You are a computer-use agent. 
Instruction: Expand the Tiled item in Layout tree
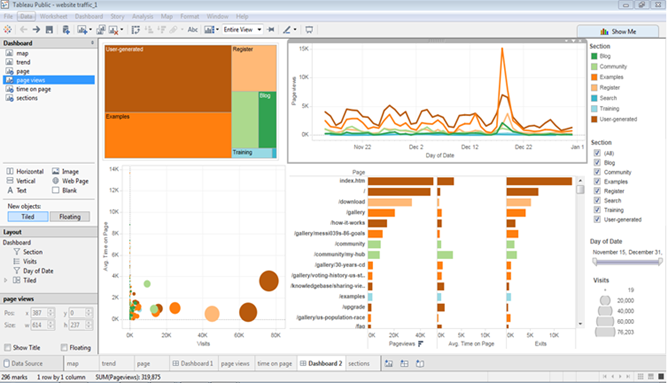pyautogui.click(x=6, y=280)
